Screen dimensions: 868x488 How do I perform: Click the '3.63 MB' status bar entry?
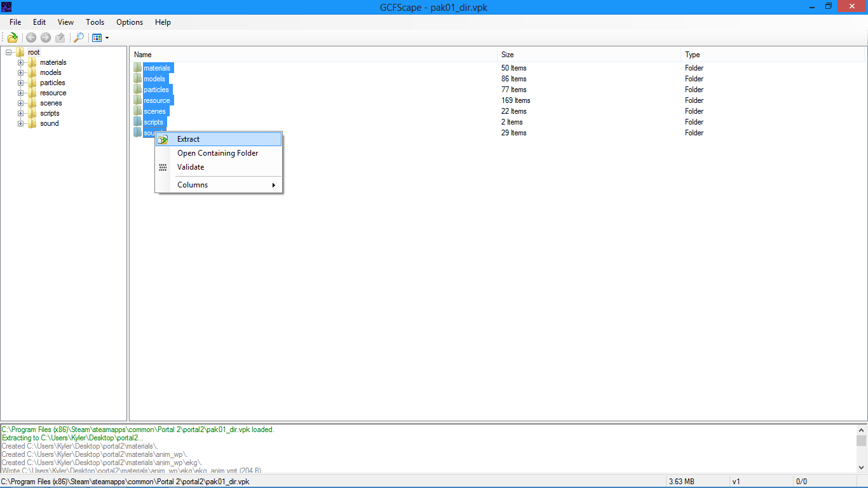pyautogui.click(x=681, y=482)
